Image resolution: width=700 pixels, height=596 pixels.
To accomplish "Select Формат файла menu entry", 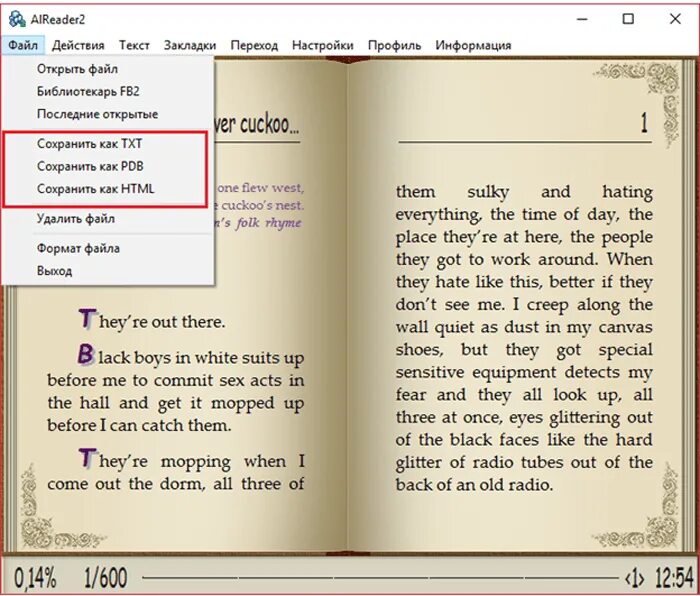I will (x=108, y=248).
